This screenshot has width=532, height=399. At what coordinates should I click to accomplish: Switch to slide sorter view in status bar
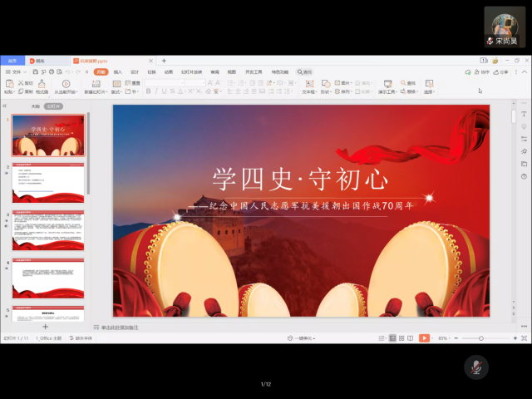(x=402, y=338)
